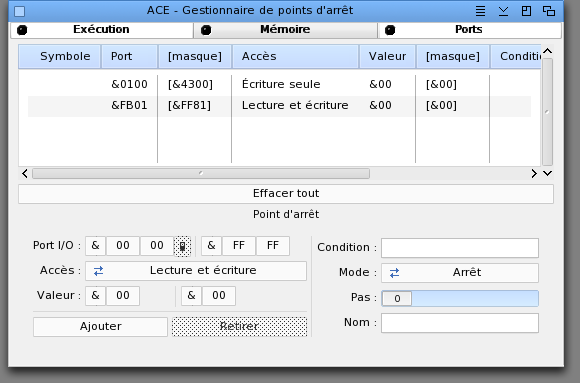
Task: Cycle the Mode 'Arrêt' selector
Action: [x=460, y=273]
